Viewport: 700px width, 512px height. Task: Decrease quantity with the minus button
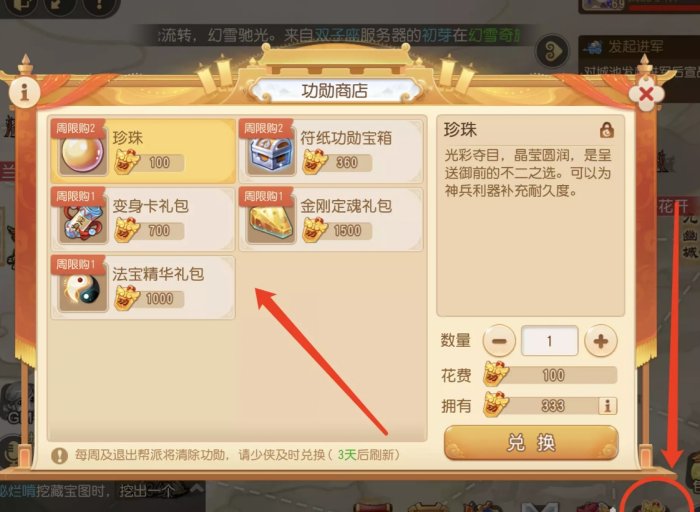pos(499,341)
